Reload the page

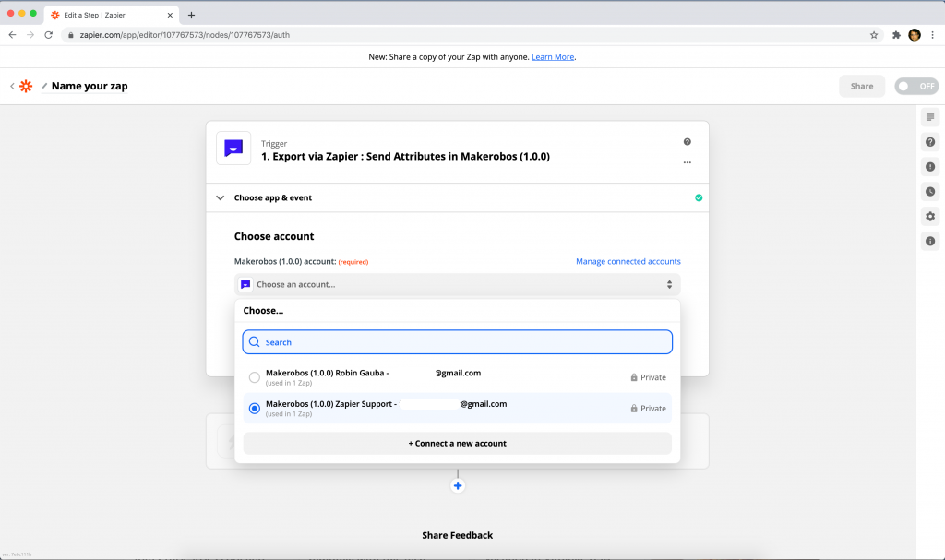pyautogui.click(x=49, y=35)
